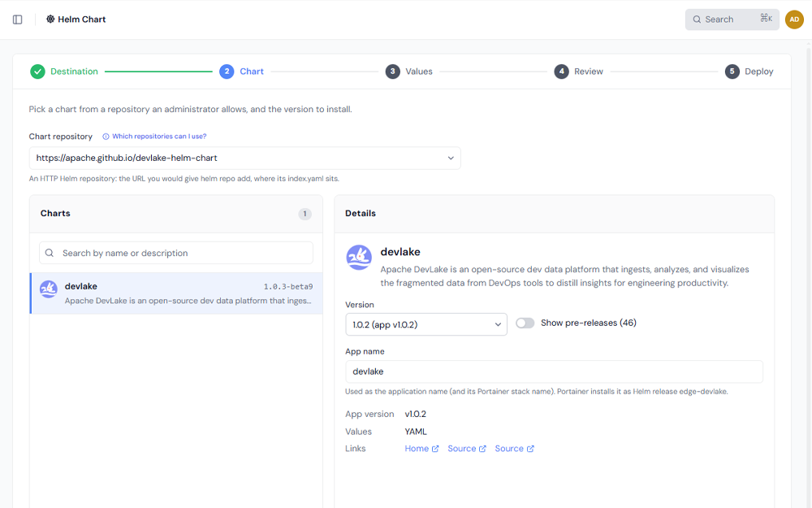Click the search icon in Charts filter
Viewport: 812px width, 508px height.
(x=50, y=253)
